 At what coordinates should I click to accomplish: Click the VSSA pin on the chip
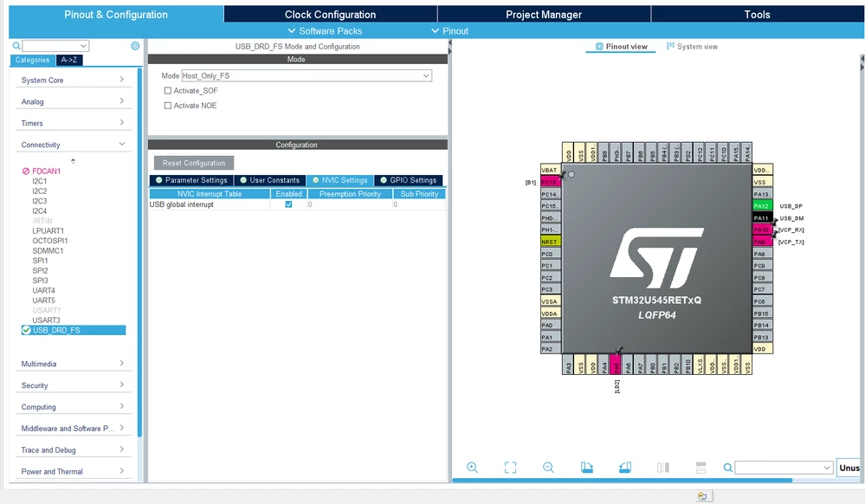pos(551,301)
